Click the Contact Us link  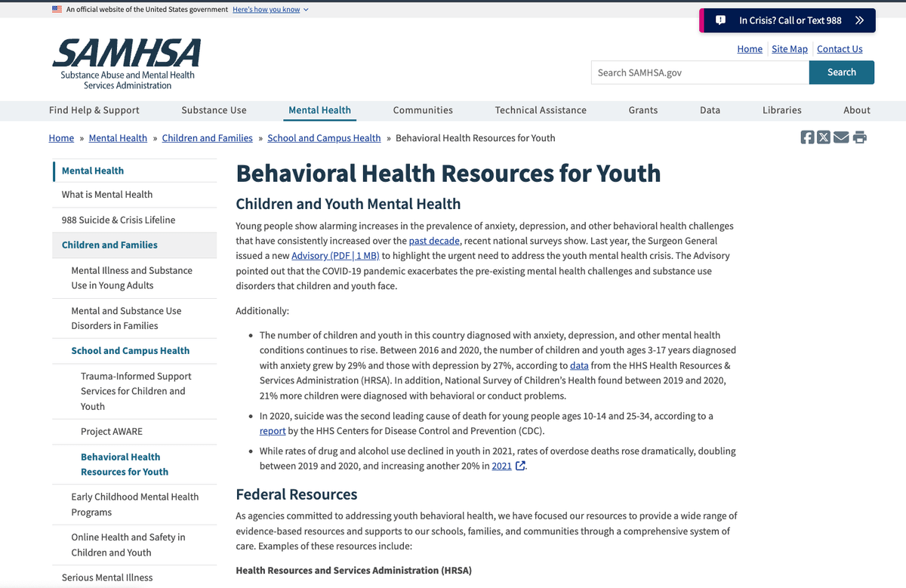840,48
